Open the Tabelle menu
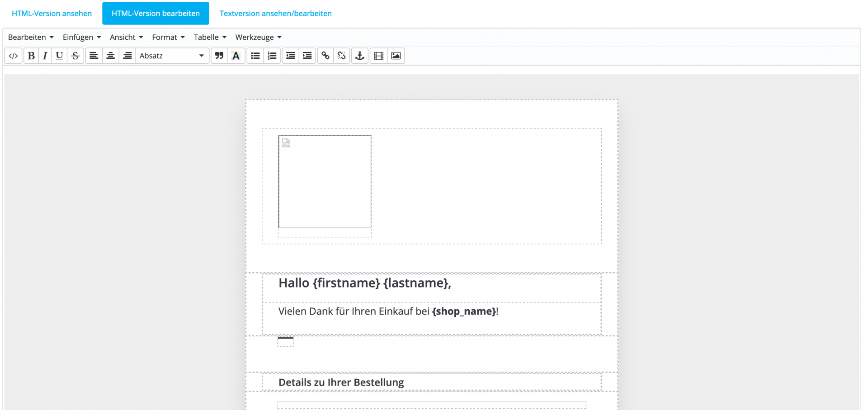 (x=210, y=37)
